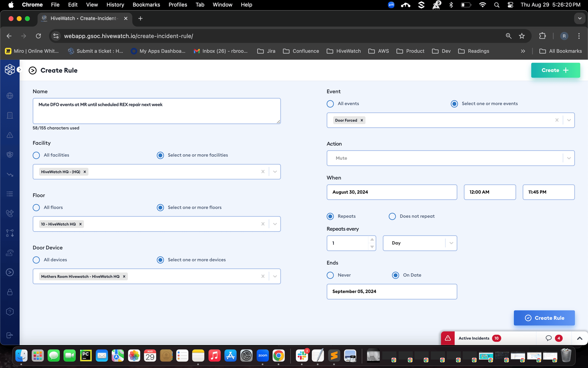Select the All devices radio button

pos(36,260)
